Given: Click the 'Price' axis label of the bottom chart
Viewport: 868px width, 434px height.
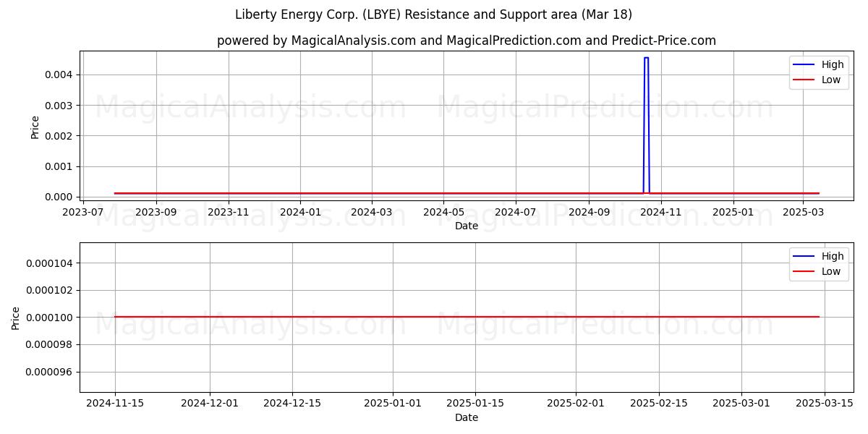Looking at the screenshot, I should [x=16, y=318].
